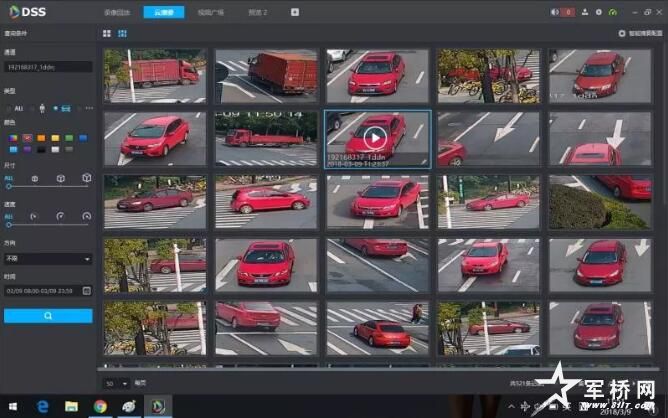Viewport: 668px width, 418px height.
Task: Open the first tab beside DSS logo
Action: coord(116,12)
